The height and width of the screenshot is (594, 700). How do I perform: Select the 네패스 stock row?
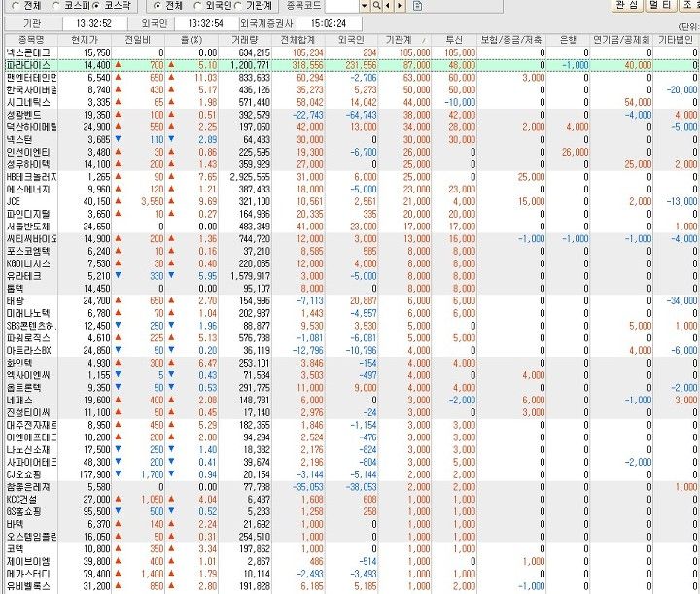coord(352,400)
